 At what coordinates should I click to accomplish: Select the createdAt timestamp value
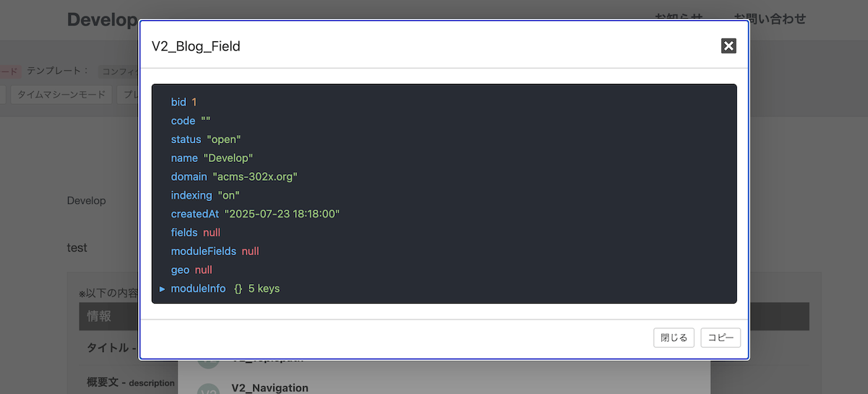(x=281, y=214)
